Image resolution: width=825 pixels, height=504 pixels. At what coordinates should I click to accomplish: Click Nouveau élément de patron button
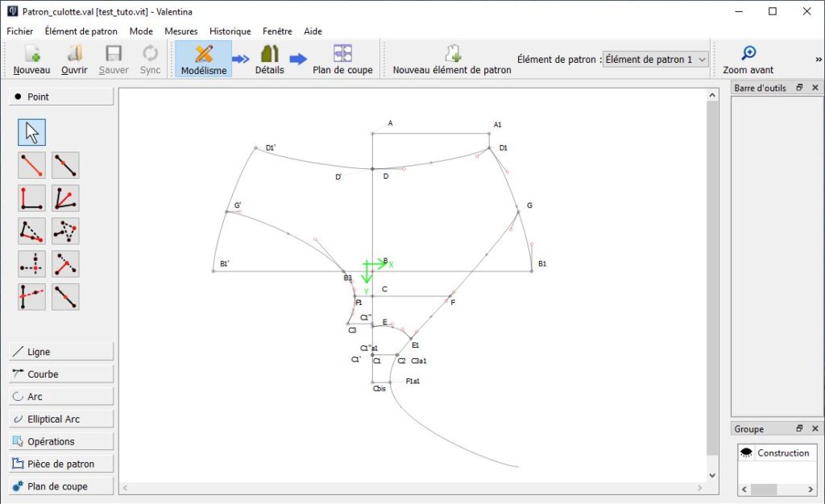click(451, 59)
